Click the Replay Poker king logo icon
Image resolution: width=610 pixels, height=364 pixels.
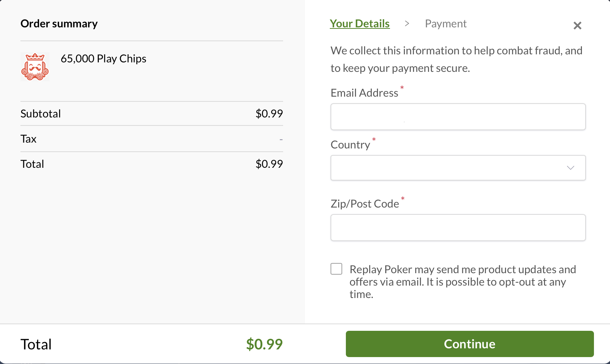(35, 66)
